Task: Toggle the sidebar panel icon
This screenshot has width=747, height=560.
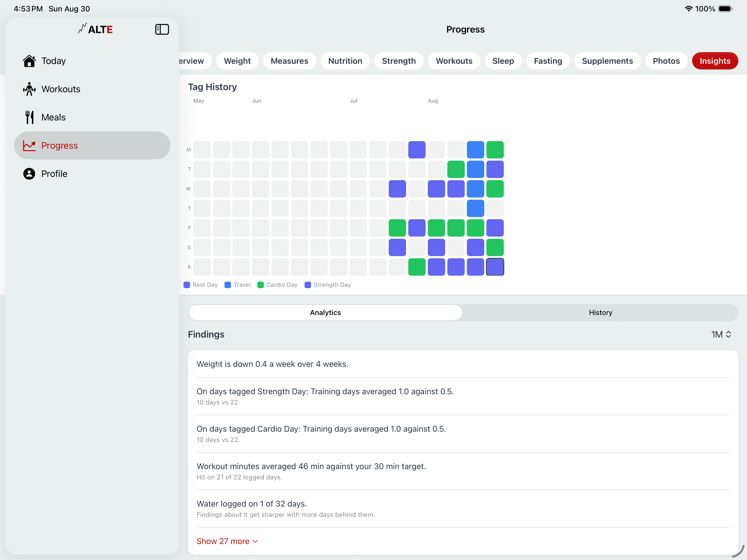Action: 162,29
